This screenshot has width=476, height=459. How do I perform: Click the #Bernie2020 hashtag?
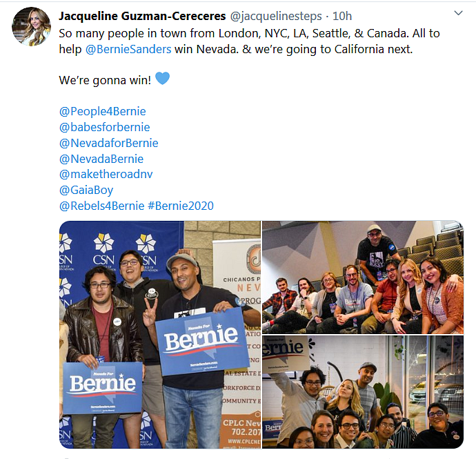(x=181, y=206)
